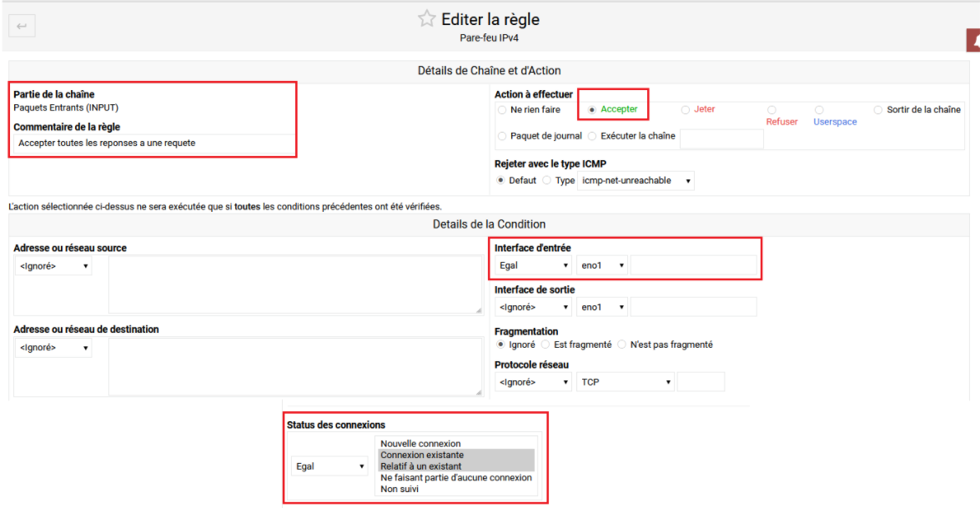Choose Sortir de la chaîne action
The width and height of the screenshot is (980, 508).
878,109
